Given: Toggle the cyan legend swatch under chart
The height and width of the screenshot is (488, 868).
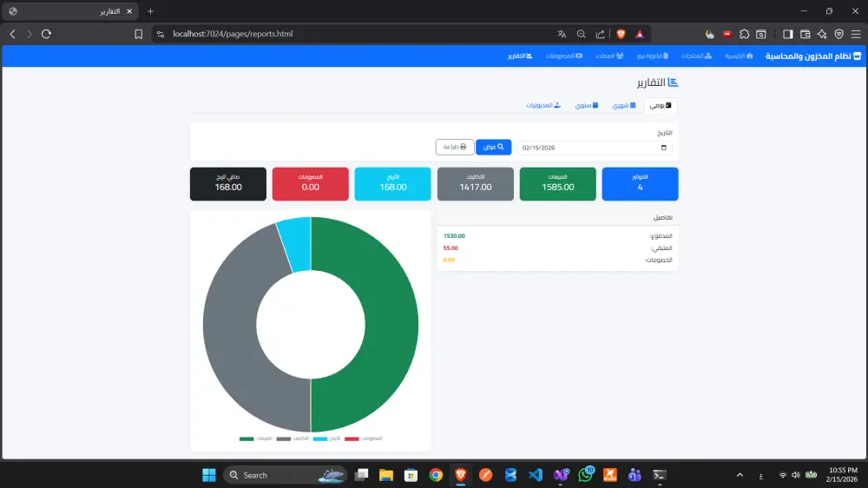Looking at the screenshot, I should point(320,439).
